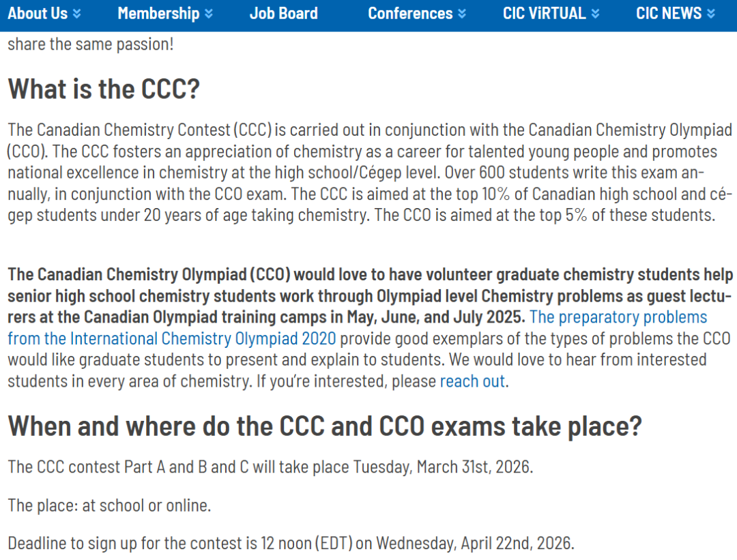Click the Conferences menu label

tap(410, 14)
